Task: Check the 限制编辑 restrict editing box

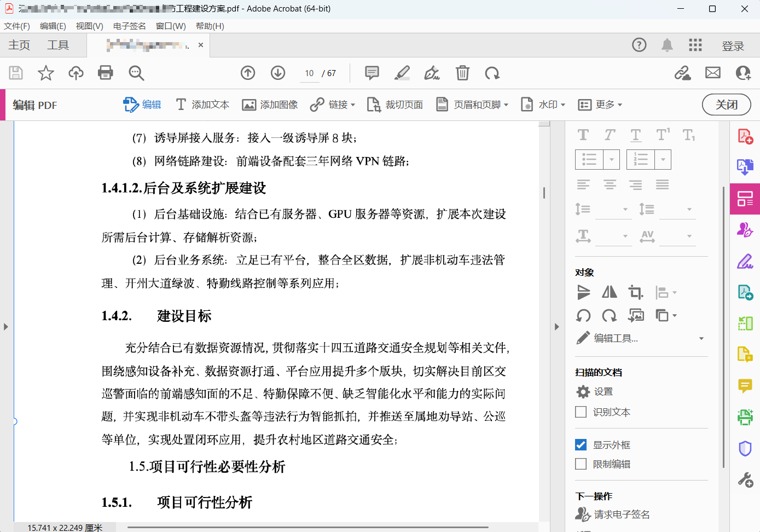Action: click(581, 464)
